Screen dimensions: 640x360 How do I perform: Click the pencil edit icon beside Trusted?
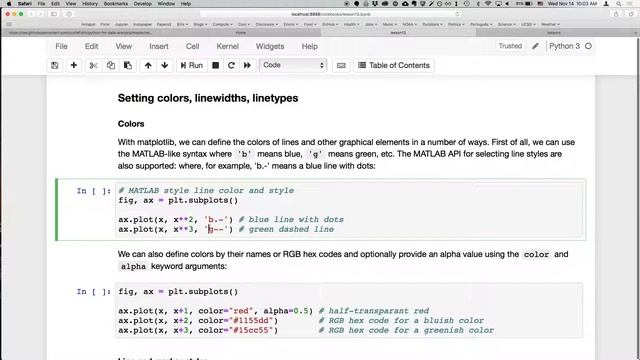tap(535, 46)
